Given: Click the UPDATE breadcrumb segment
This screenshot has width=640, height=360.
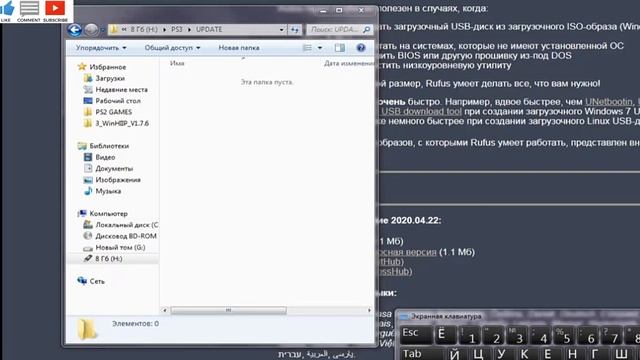Looking at the screenshot, I should 209,29.
